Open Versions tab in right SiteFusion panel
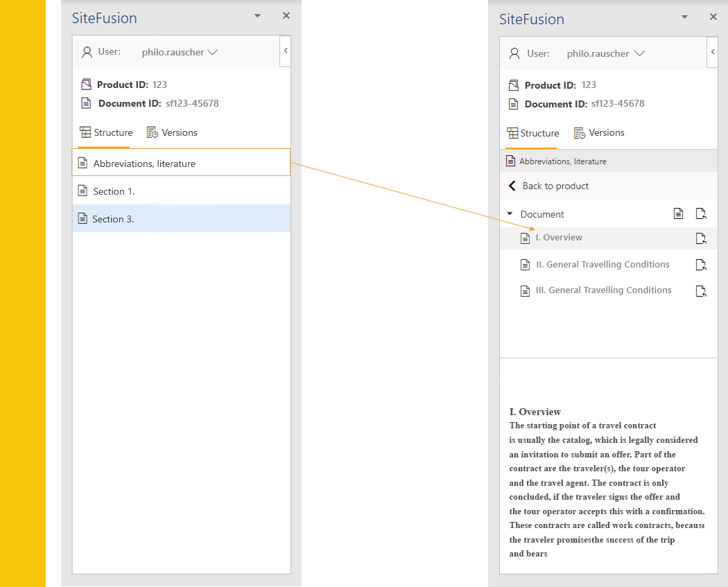728x587 pixels. click(x=599, y=133)
